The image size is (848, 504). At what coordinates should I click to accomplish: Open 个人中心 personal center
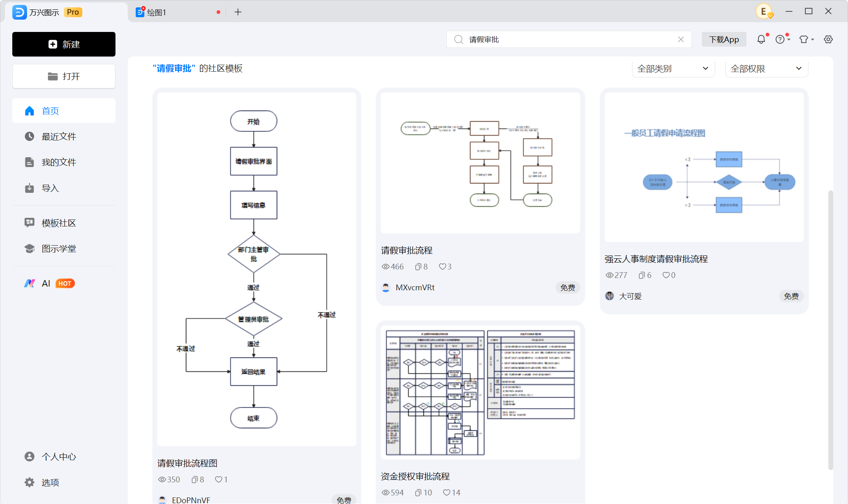click(x=64, y=457)
